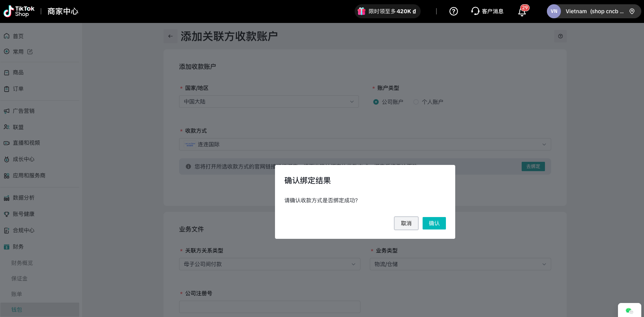Image resolution: width=644 pixels, height=317 pixels.
Task: Click the 公司注册号 input field
Action: [270, 307]
